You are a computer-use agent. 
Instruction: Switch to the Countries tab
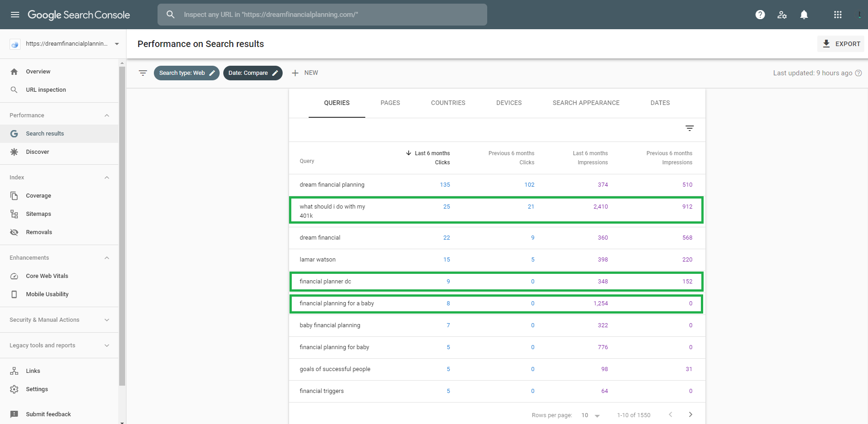[448, 103]
